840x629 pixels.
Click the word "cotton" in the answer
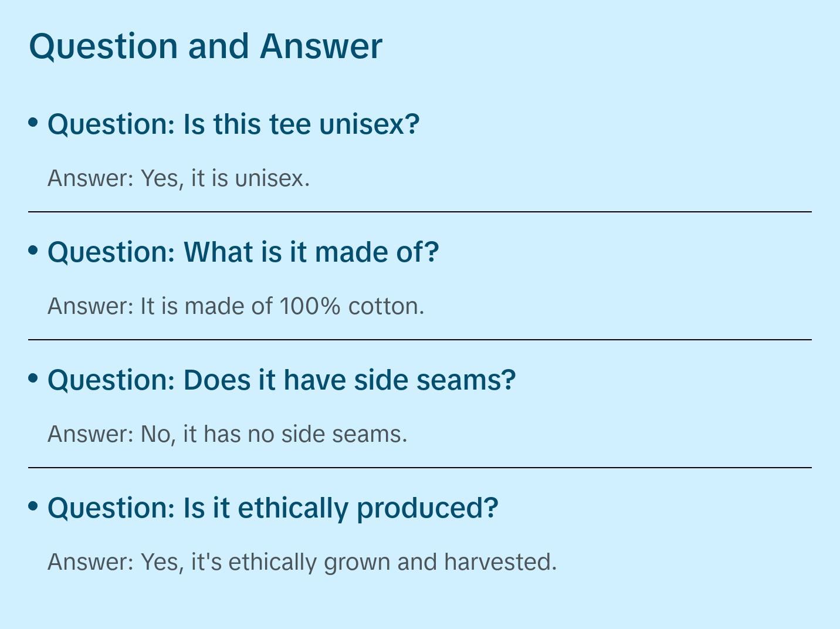click(383, 306)
